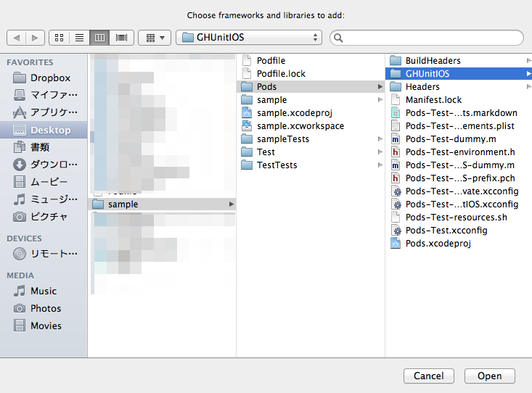Select Pods-Test-…ements.plist file
532x393 pixels.
[x=459, y=125]
